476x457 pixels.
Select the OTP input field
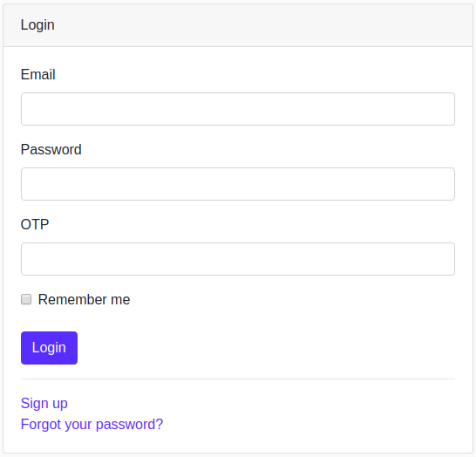pos(238,259)
